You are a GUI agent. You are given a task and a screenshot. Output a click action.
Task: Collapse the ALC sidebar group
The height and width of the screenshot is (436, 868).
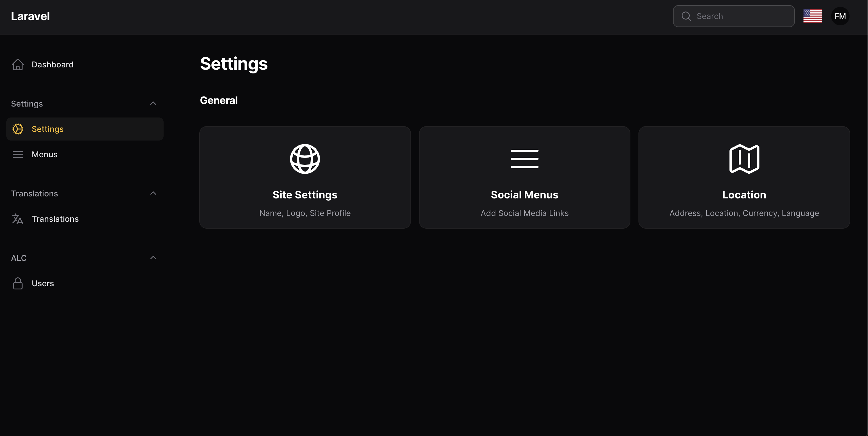coord(153,258)
